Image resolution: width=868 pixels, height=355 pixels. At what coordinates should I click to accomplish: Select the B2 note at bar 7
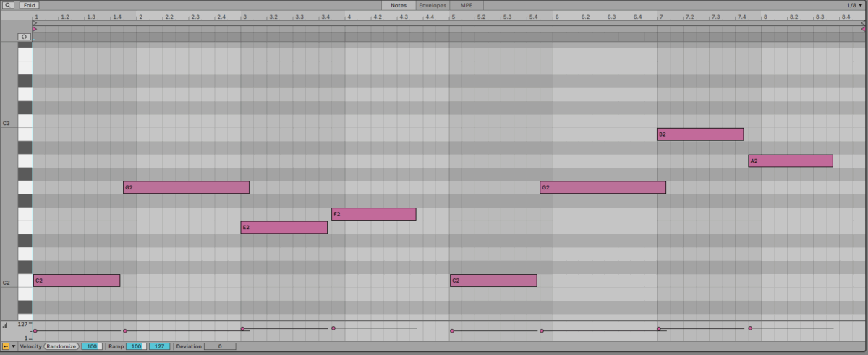pos(700,134)
